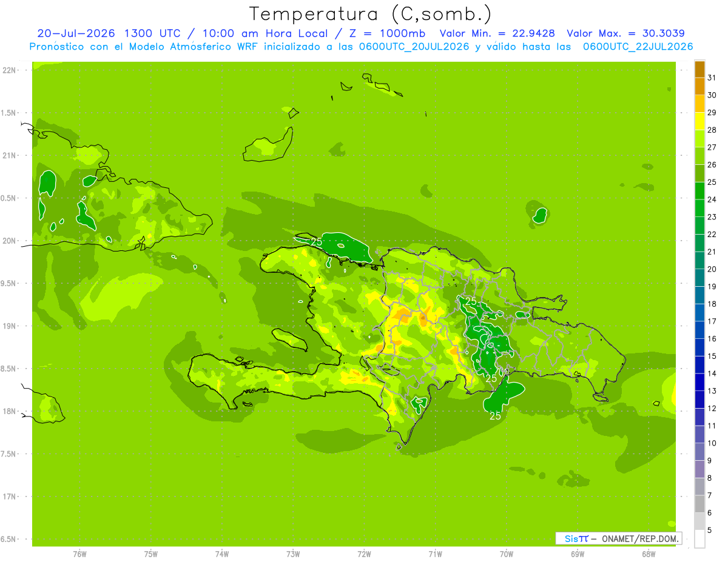Click the '68W' longitude label

649,554
